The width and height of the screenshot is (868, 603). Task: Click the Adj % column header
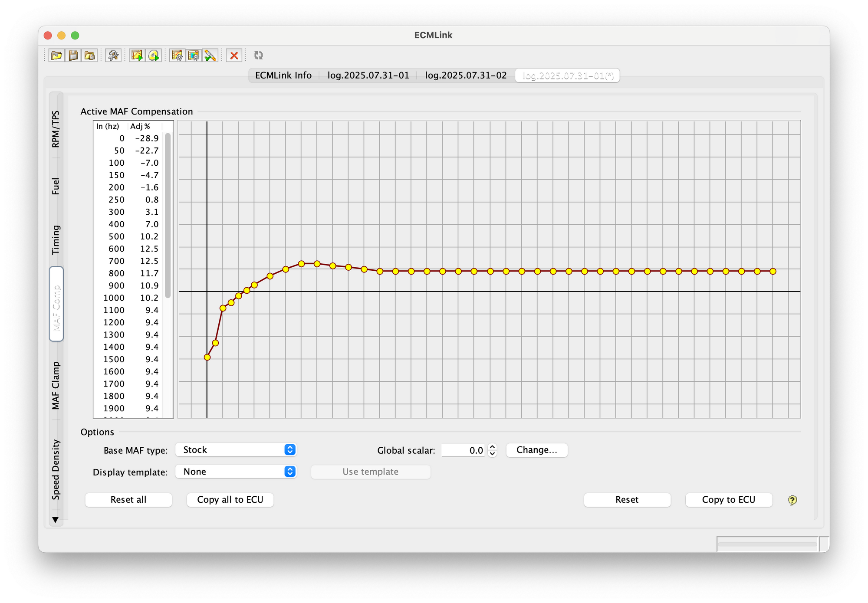145,126
